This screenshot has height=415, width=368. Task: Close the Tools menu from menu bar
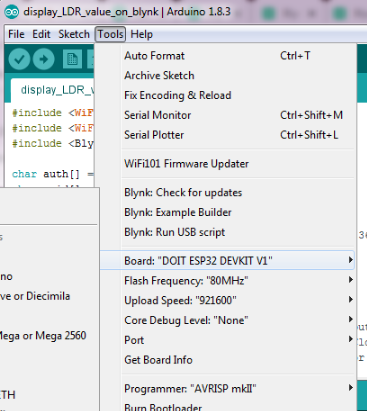[110, 34]
